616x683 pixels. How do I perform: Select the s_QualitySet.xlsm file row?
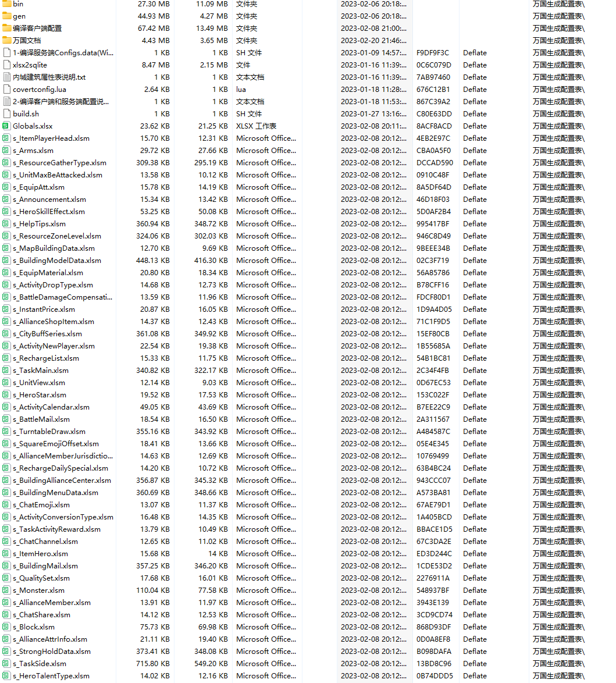pos(41,578)
